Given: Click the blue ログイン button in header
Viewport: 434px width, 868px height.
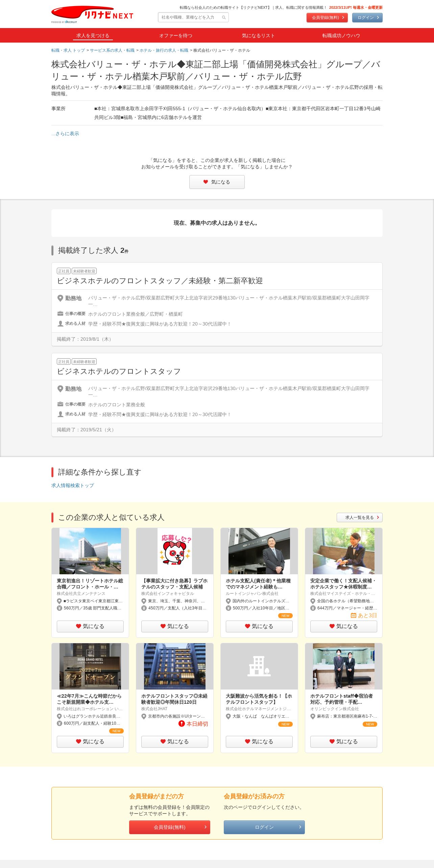Looking at the screenshot, I should [x=367, y=18].
